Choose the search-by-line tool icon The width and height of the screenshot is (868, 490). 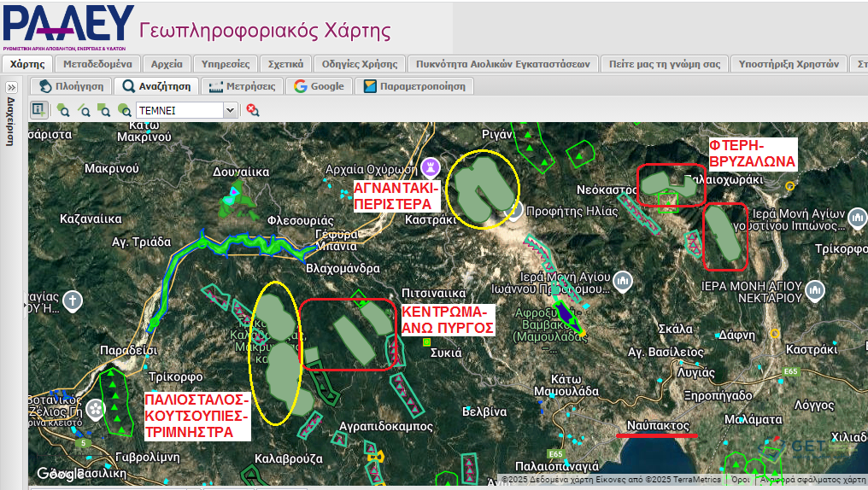click(84, 110)
